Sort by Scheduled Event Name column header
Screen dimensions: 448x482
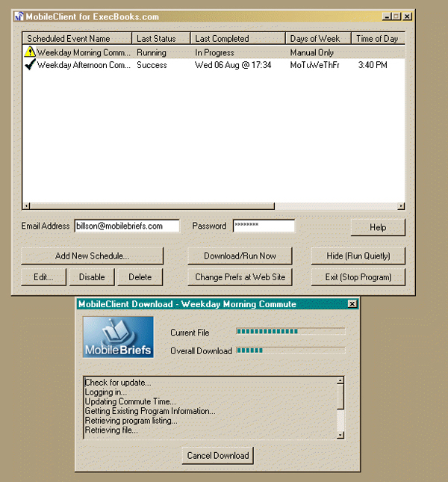point(77,38)
